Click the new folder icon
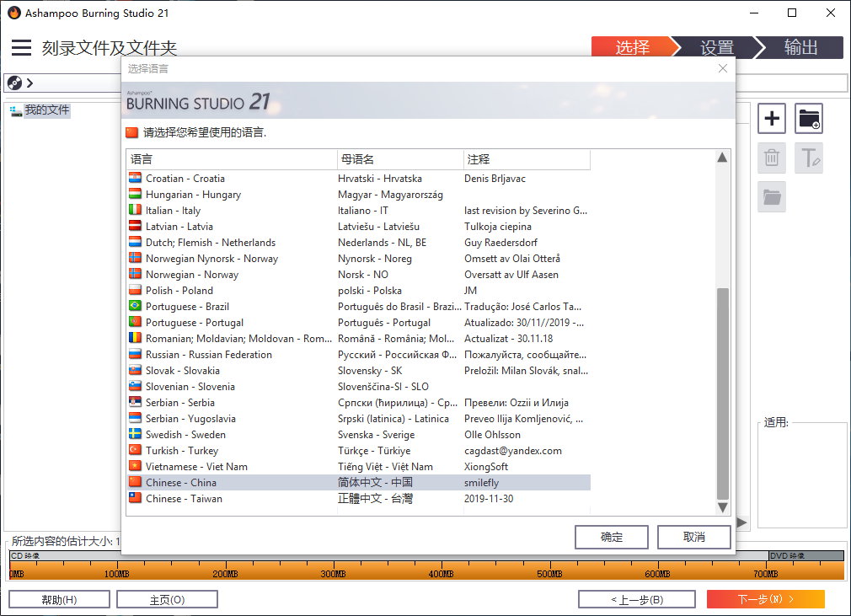851x616 pixels. (x=809, y=118)
